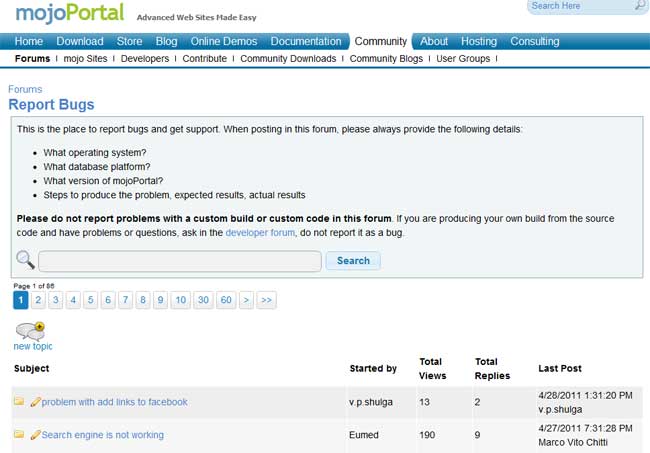650x453 pixels.
Task: Open the Community Downloads submenu link
Action: pyautogui.click(x=288, y=59)
